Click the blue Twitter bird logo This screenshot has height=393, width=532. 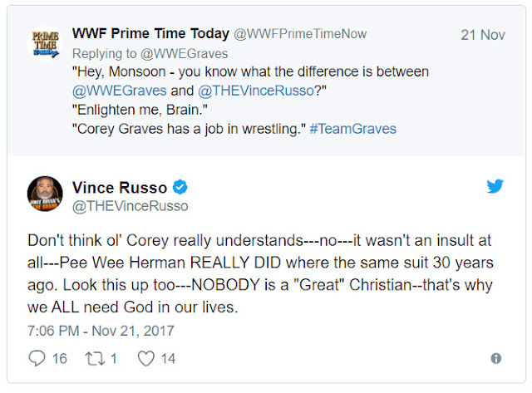click(495, 186)
